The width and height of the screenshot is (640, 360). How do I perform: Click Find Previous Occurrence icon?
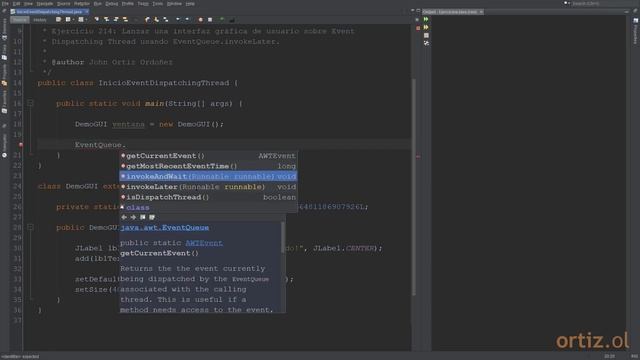[106, 20]
